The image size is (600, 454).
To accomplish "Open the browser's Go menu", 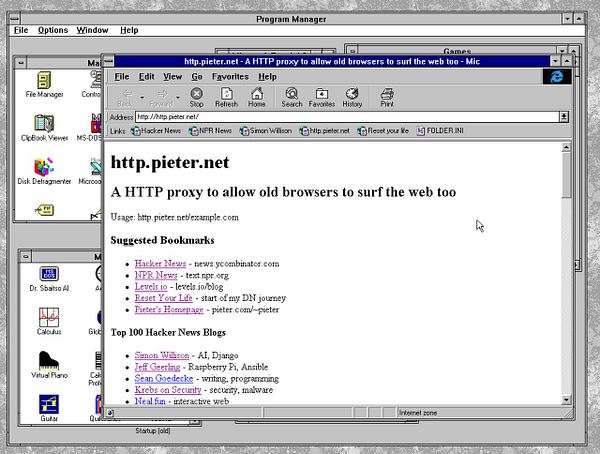I will click(x=197, y=77).
